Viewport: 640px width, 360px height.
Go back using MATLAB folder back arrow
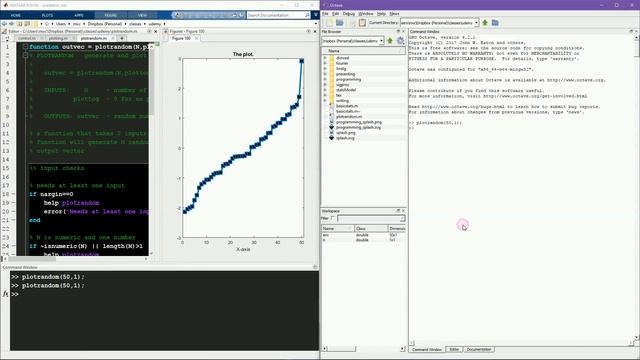(4, 24)
